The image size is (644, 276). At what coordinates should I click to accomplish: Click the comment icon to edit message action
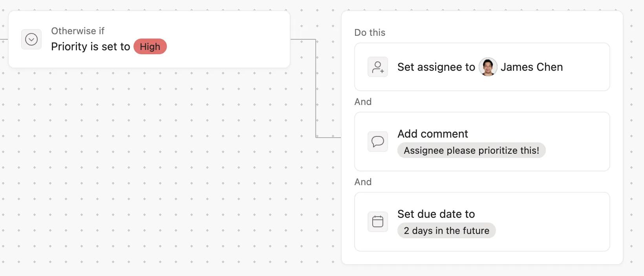point(377,142)
